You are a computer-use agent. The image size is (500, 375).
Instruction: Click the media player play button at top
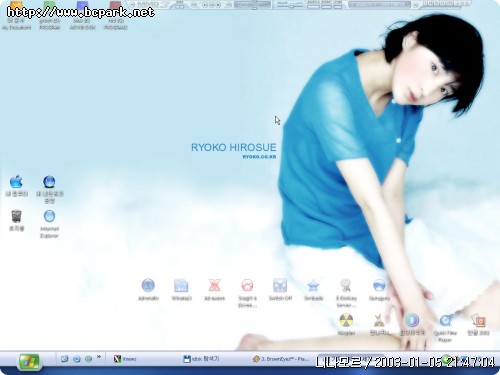(x=206, y=5)
